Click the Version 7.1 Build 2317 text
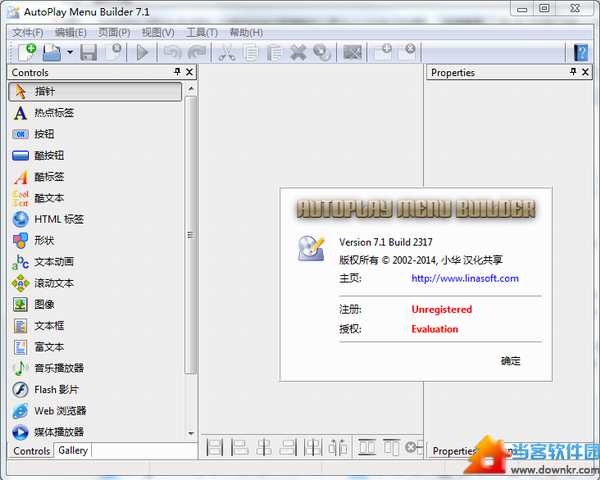Screen dimensions: 600x480 pyautogui.click(x=386, y=242)
